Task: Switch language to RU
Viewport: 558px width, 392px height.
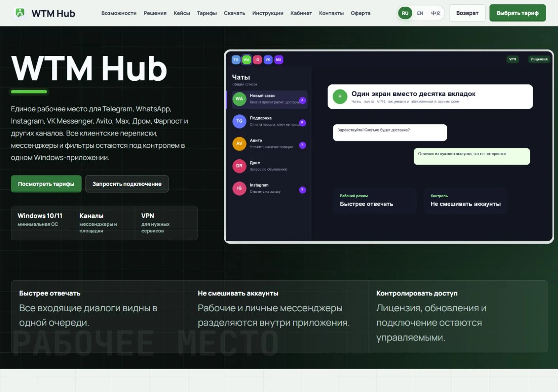Action: pyautogui.click(x=405, y=13)
